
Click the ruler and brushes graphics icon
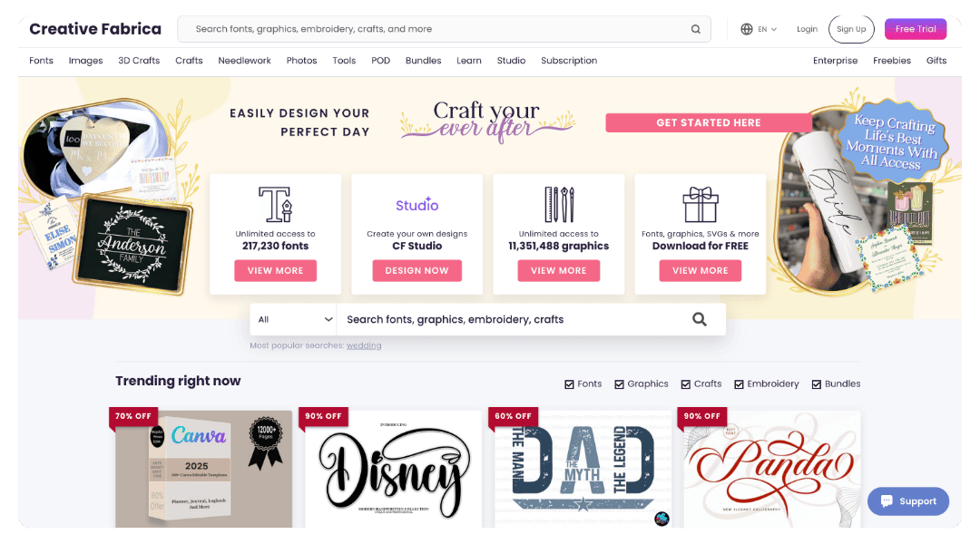(559, 204)
